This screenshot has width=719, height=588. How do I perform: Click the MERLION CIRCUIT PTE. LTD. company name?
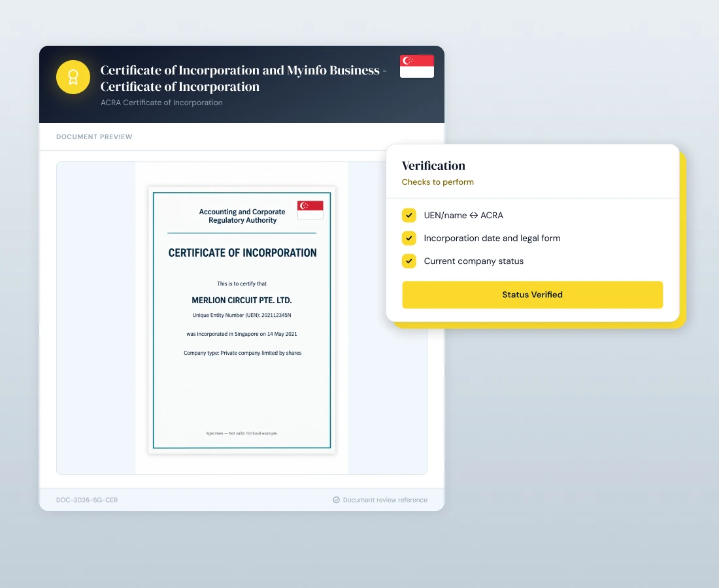point(242,300)
